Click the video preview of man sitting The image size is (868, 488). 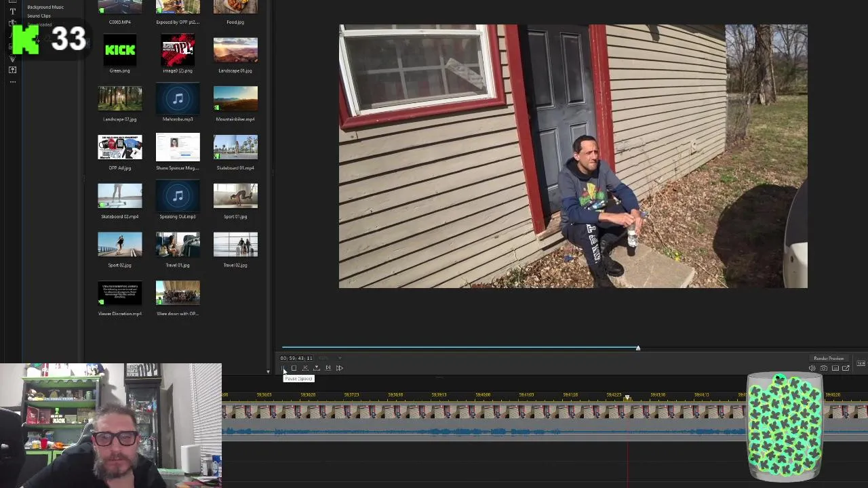[x=573, y=157]
